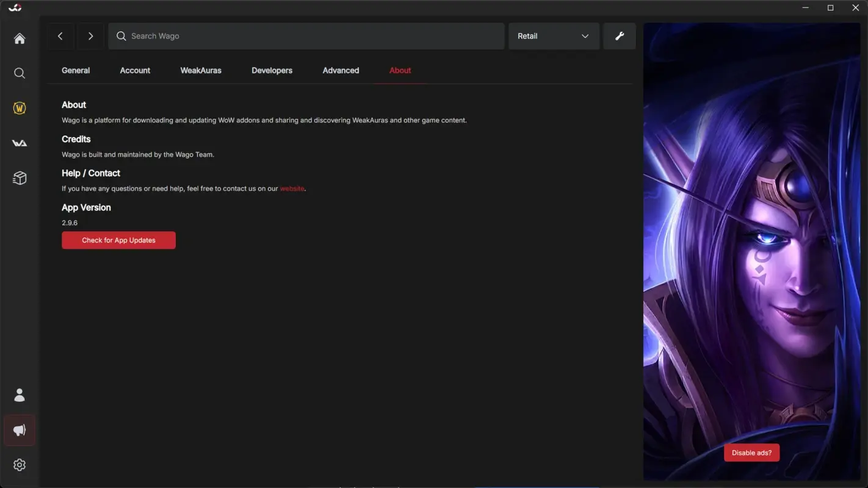Image resolution: width=868 pixels, height=488 pixels.
Task: Open the Retail game version dropdown
Action: (552, 36)
